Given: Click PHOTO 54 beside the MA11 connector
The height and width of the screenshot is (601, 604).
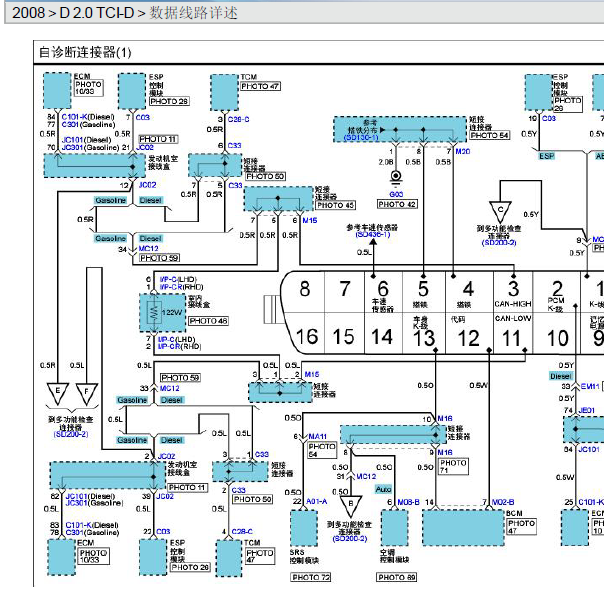Looking at the screenshot, I should point(322,450).
